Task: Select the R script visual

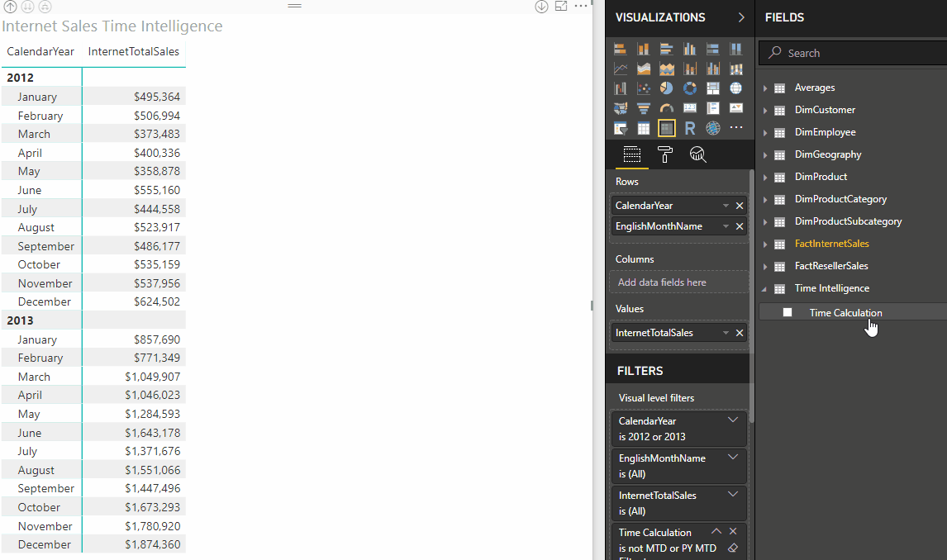Action: (690, 128)
